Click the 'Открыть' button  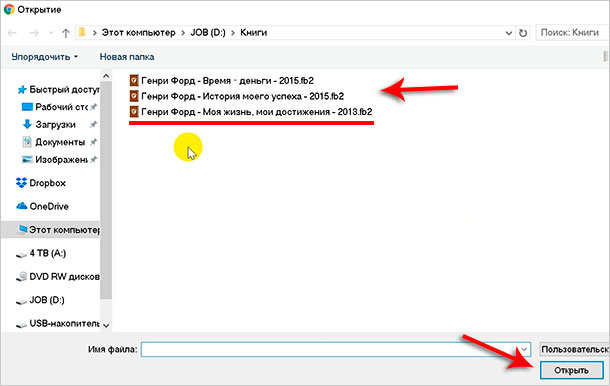click(x=571, y=370)
